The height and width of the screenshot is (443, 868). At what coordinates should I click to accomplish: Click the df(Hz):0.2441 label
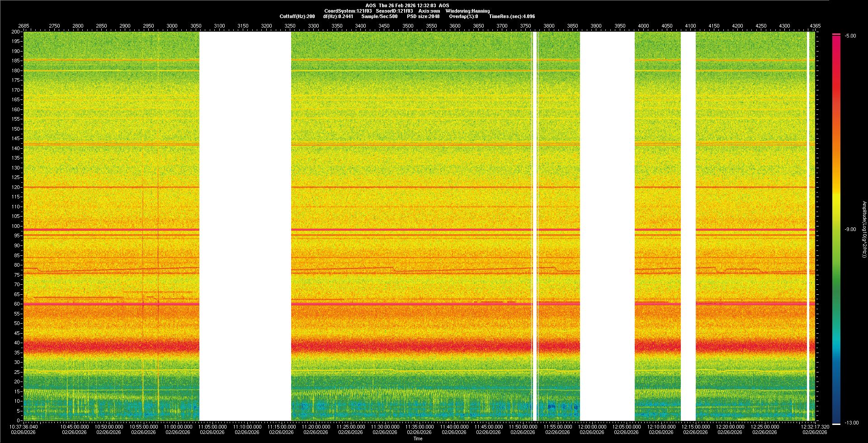(338, 16)
